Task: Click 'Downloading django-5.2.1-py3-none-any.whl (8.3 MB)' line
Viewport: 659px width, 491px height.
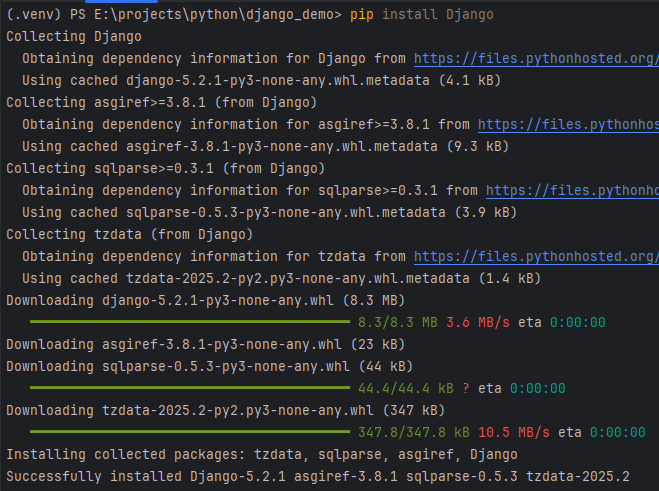Action: click(x=206, y=301)
